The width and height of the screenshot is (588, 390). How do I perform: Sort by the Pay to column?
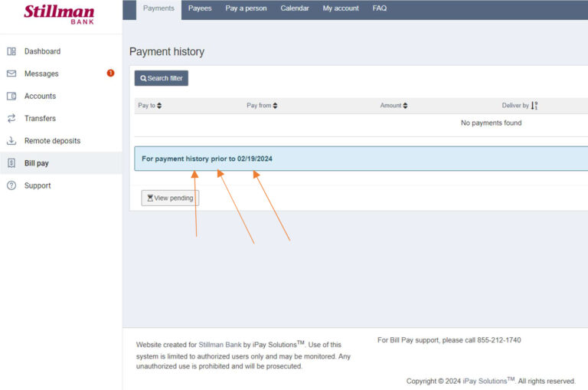coord(149,106)
